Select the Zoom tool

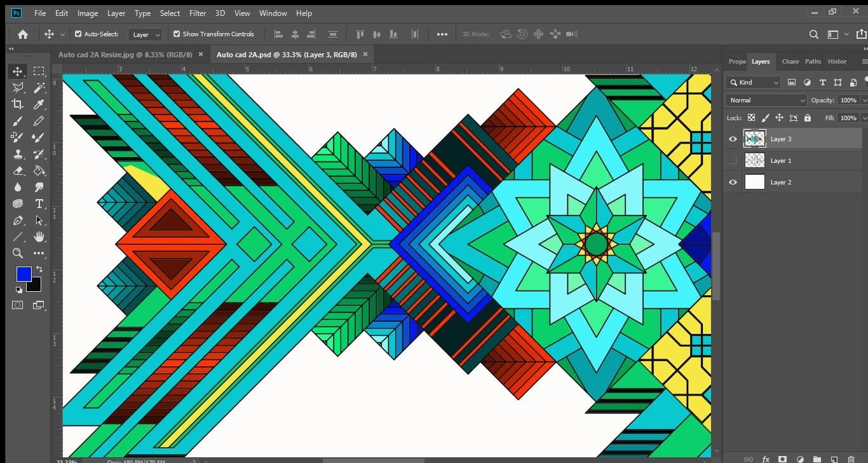click(18, 253)
